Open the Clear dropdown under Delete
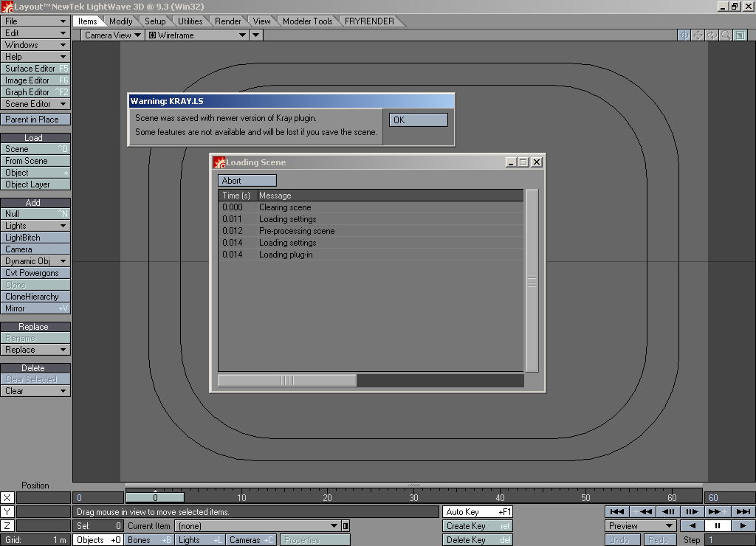The height and width of the screenshot is (546, 756). [35, 391]
